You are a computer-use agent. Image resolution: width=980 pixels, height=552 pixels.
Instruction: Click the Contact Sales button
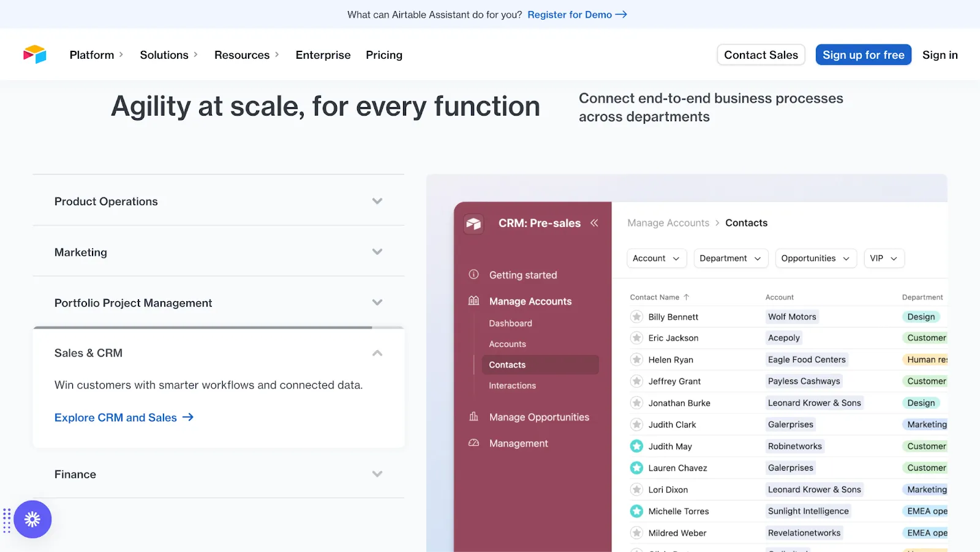(x=761, y=54)
